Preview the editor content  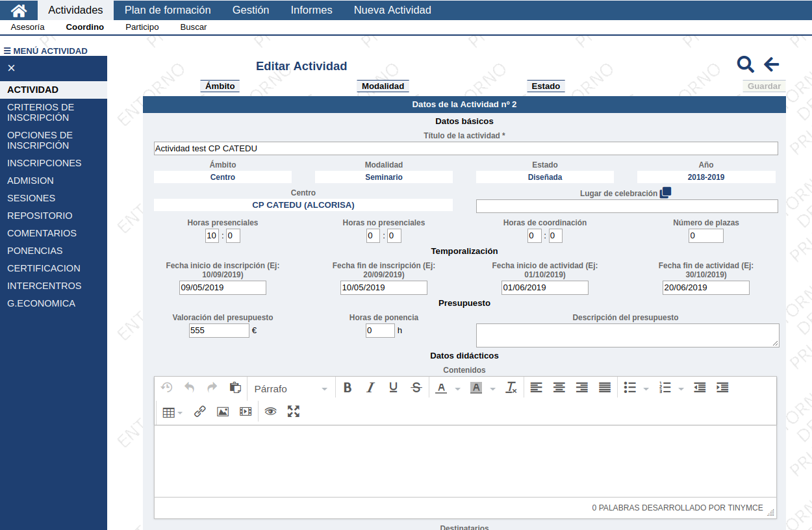point(271,412)
